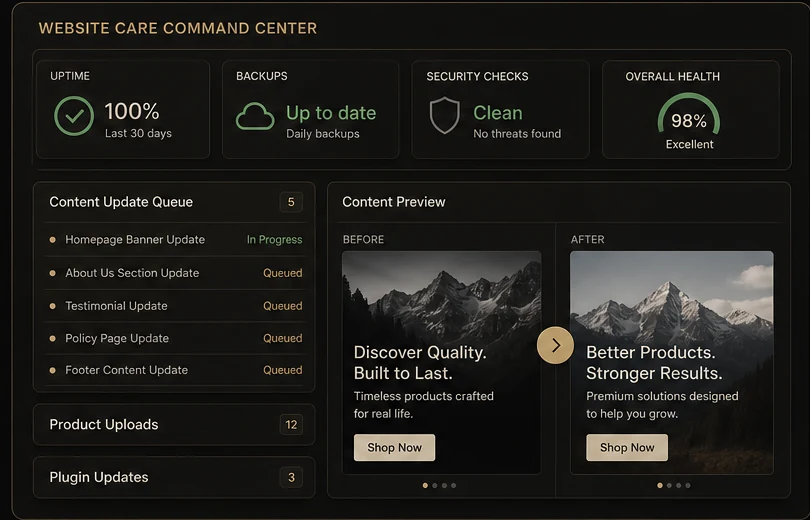Viewport: 810px width, 520px height.
Task: Click the BACKUPS card label
Action: coord(262,76)
